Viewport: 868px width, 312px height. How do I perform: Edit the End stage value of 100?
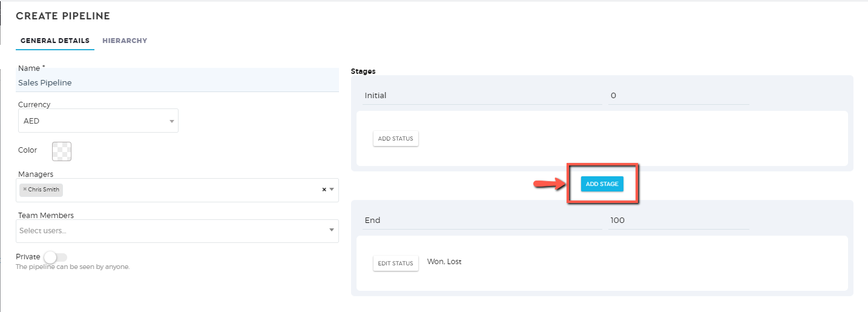tap(679, 221)
